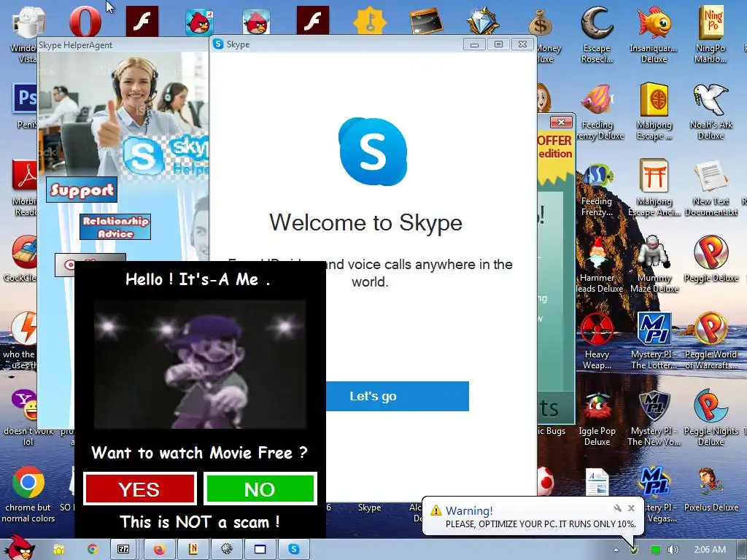The height and width of the screenshot is (560, 747).
Task: Open the Opera browser desktop icon
Action: pos(85,21)
